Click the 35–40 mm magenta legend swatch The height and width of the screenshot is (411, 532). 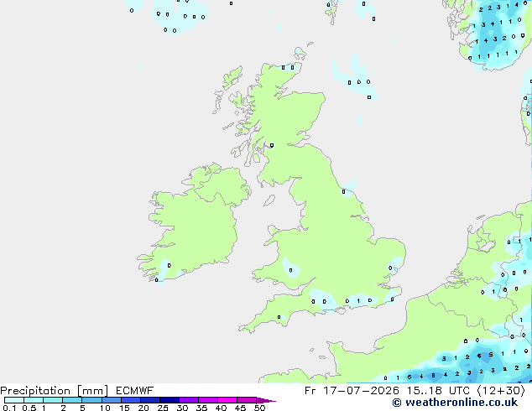point(208,400)
